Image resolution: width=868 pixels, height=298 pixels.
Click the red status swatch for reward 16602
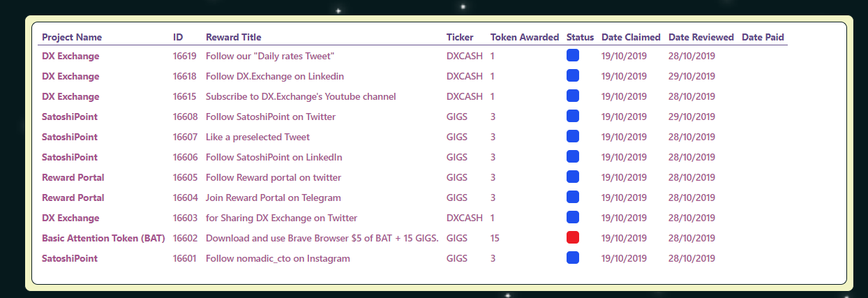pos(573,238)
